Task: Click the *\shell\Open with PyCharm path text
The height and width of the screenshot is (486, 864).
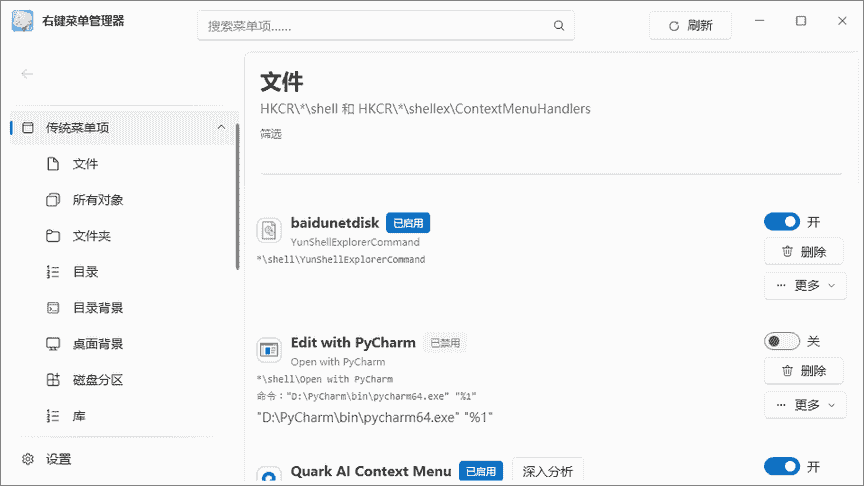Action: (x=325, y=379)
